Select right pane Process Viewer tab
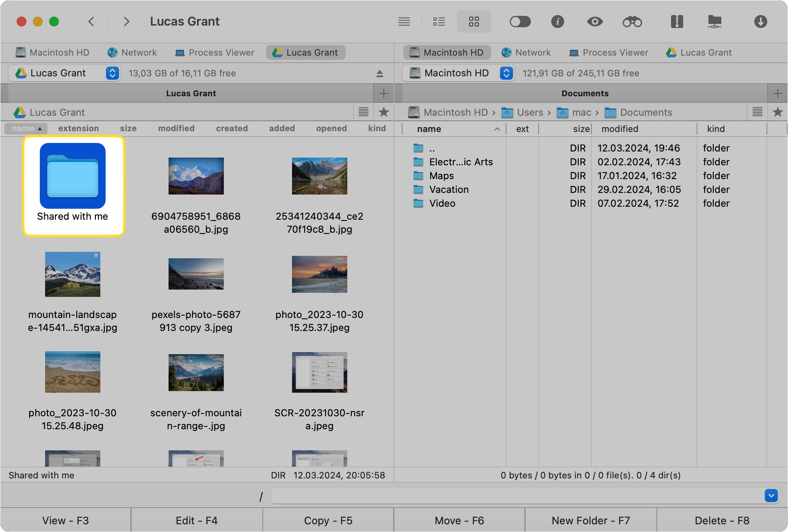The image size is (788, 532). tap(608, 52)
